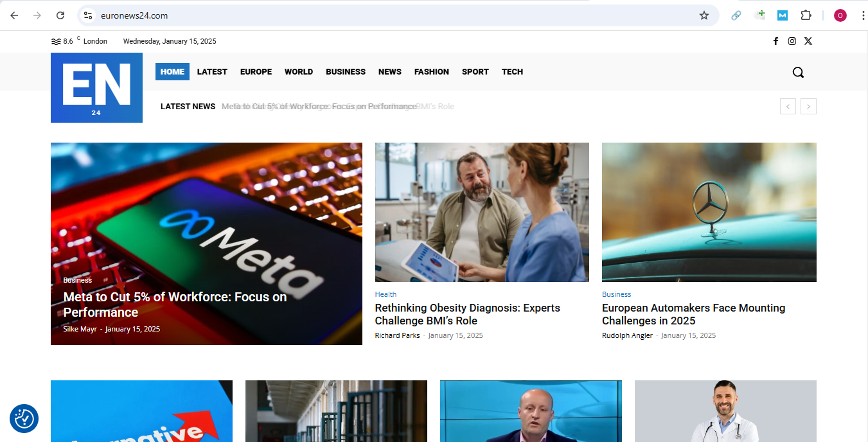This screenshot has width=868, height=442.
Task: Click the date Wednesday, January 15, 2025
Action: (x=170, y=41)
